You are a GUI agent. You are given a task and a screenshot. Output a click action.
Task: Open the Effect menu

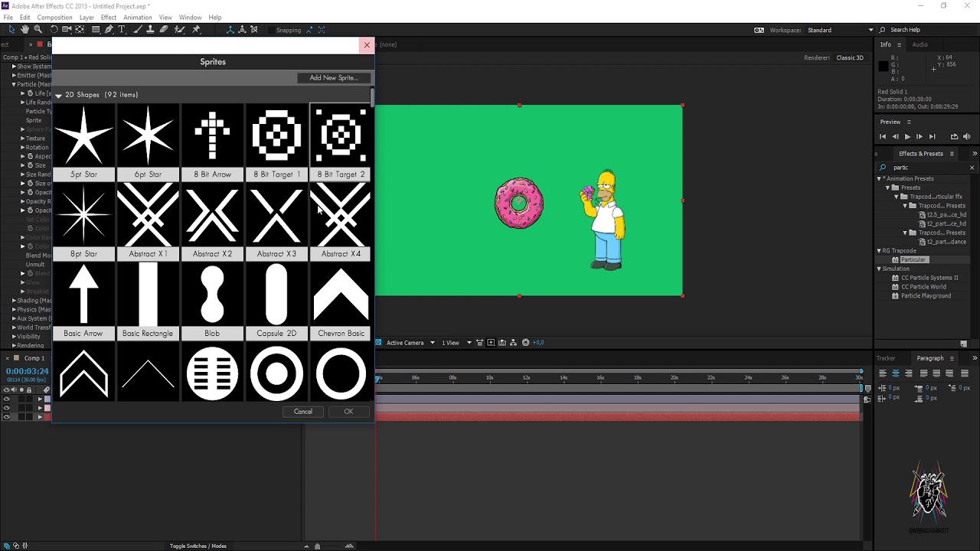(x=109, y=17)
